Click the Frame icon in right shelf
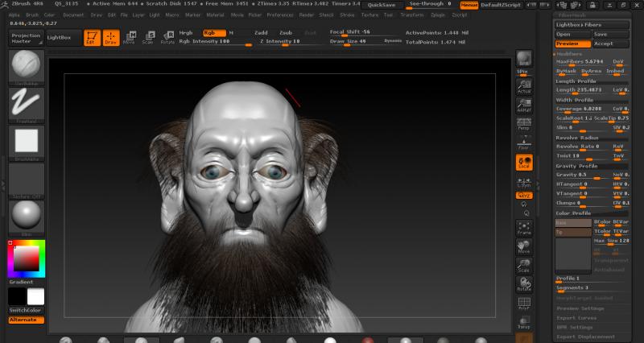Screen dimensions: 644x343 (523, 227)
